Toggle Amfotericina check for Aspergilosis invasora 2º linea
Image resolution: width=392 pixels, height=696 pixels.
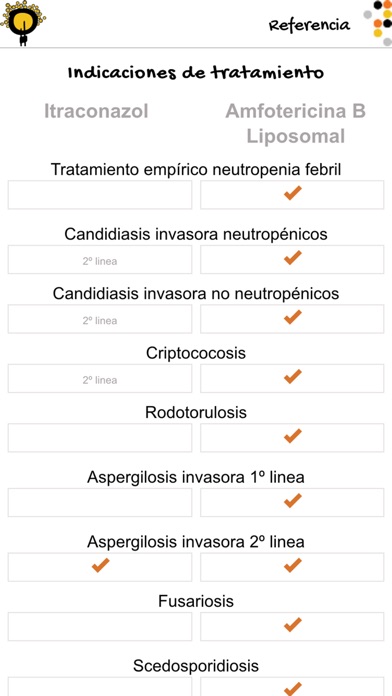point(293,566)
